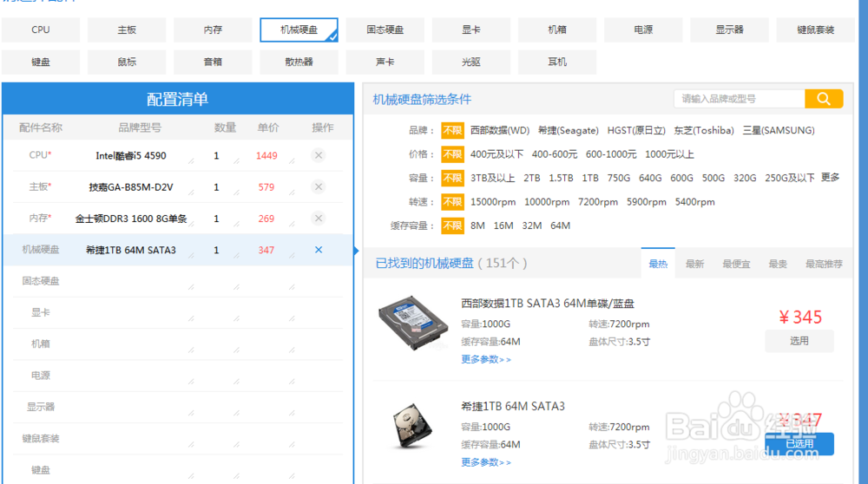
Task: Sort results by 最热
Action: [x=658, y=264]
